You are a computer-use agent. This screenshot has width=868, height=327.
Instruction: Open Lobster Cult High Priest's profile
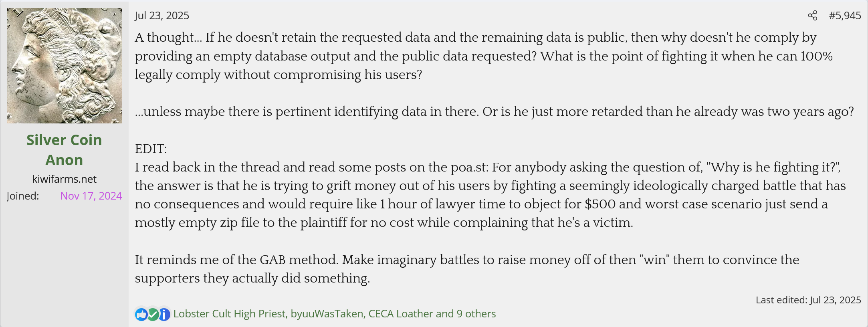click(229, 314)
